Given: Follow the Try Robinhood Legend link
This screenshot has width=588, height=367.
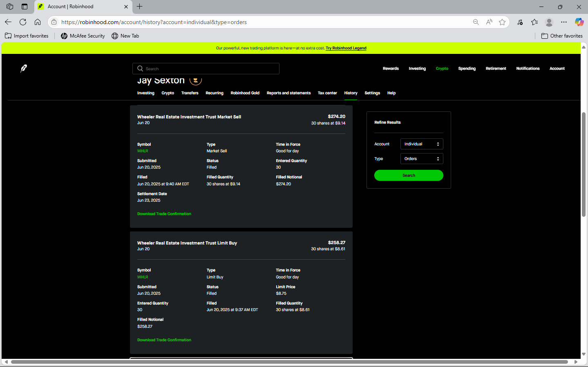Looking at the screenshot, I should 346,48.
